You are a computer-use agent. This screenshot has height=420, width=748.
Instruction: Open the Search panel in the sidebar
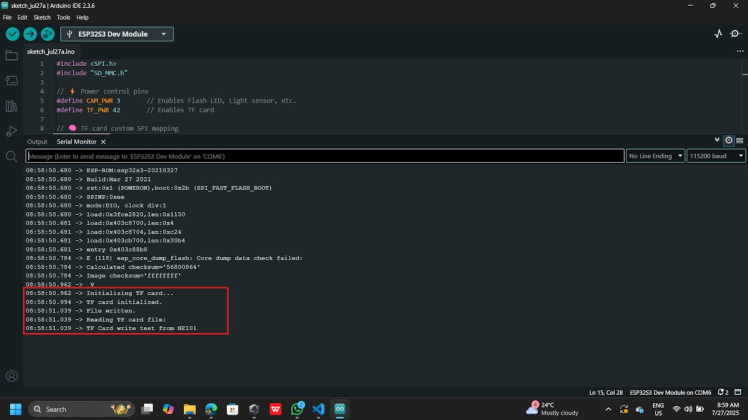[x=12, y=156]
